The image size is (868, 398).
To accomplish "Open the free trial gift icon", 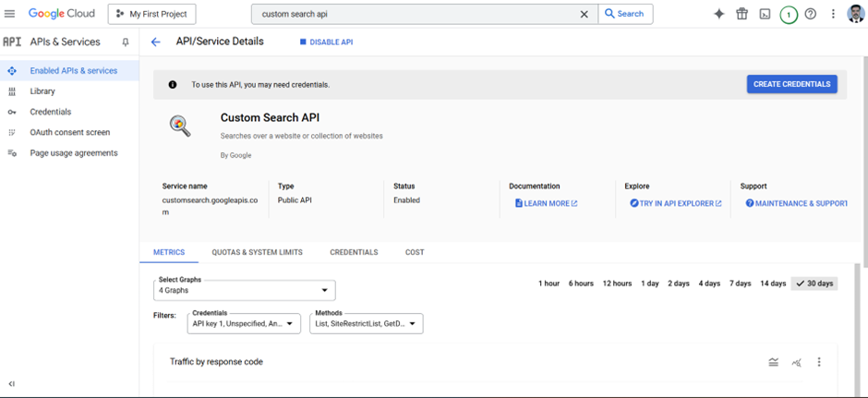I will pos(741,15).
